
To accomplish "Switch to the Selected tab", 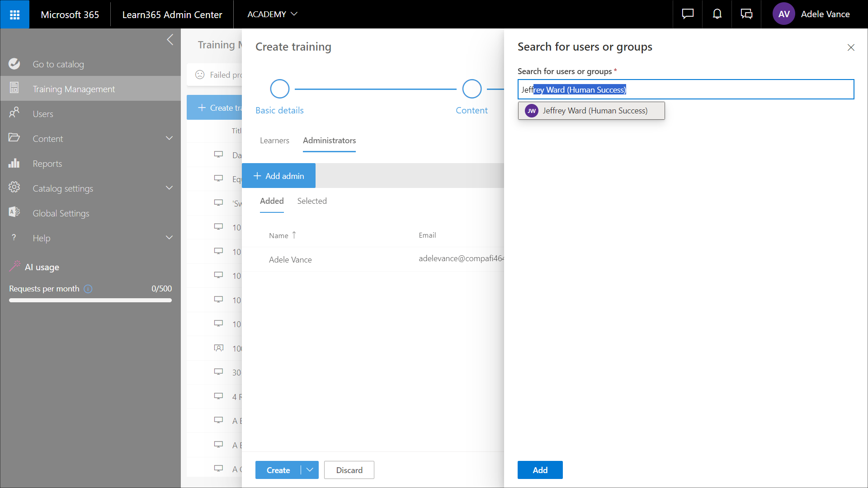I will tap(312, 201).
